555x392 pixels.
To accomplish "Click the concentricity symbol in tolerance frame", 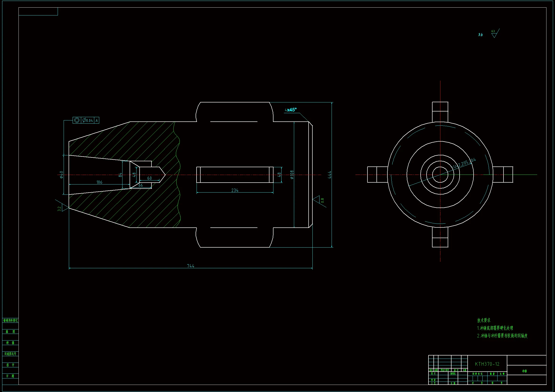I will (77, 120).
